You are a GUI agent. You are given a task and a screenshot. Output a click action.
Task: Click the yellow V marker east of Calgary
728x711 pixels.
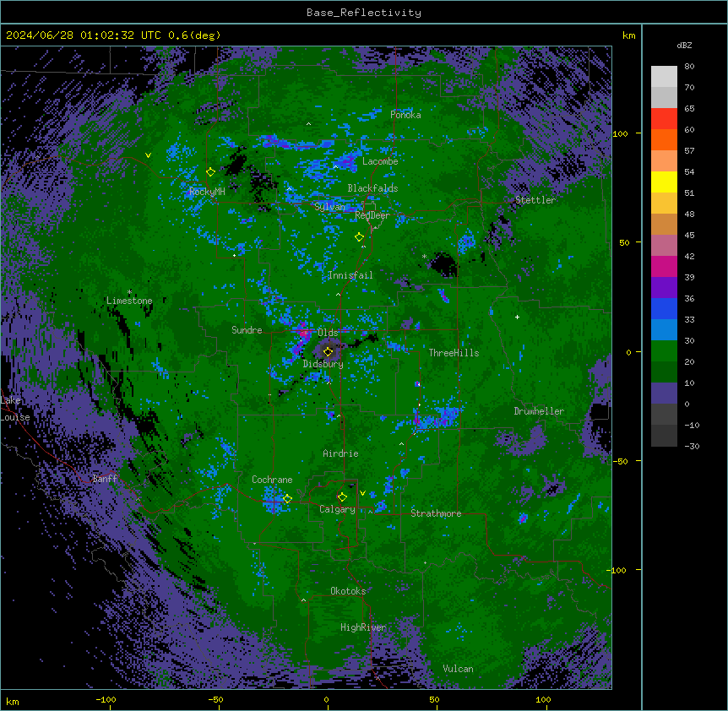pos(362,493)
